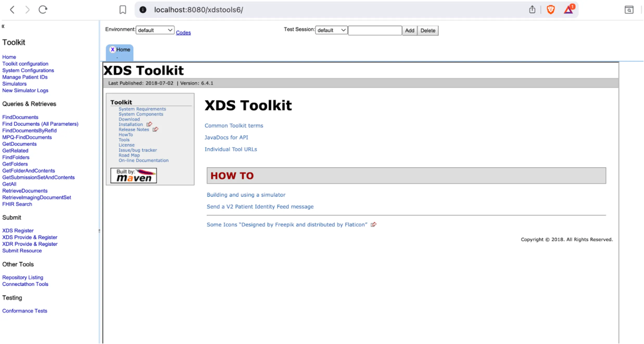
Task: Click the external link icon beside Release Notes
Action: (x=156, y=129)
